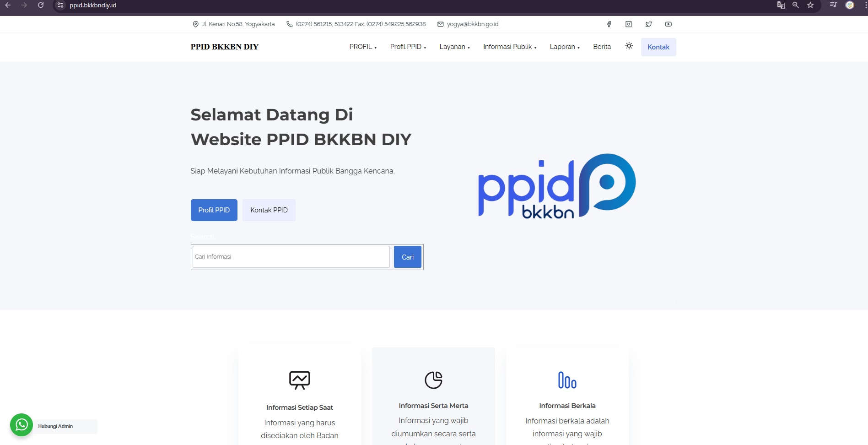868x445 pixels.
Task: Click the Hubungi Admin label
Action: click(55, 426)
